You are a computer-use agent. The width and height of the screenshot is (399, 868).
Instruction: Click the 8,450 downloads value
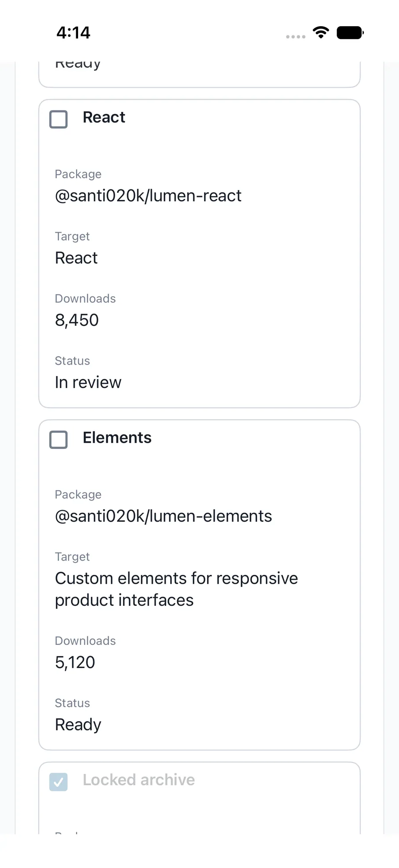77,320
